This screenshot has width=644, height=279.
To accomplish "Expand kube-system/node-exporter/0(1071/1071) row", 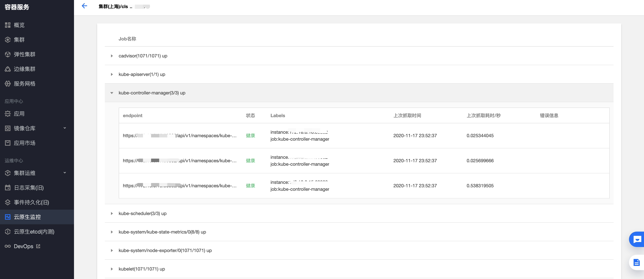I will point(112,250).
